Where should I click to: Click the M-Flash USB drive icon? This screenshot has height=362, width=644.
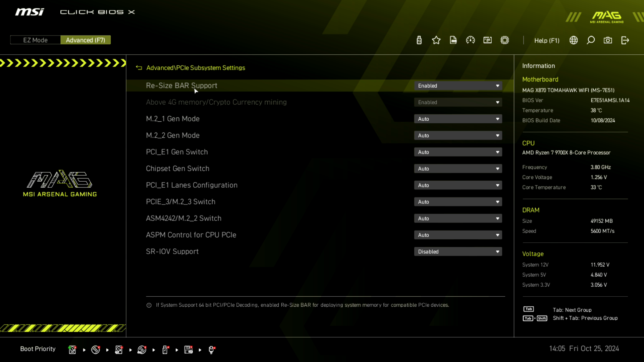[x=419, y=40]
